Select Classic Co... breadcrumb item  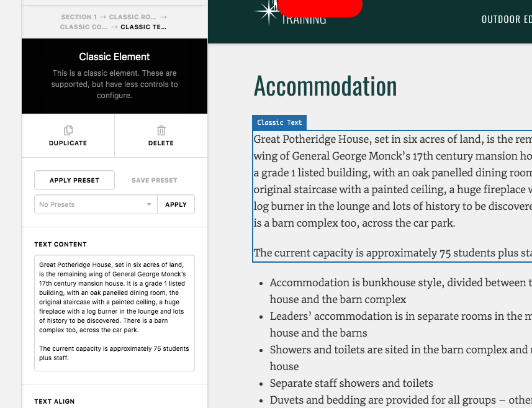coord(83,27)
